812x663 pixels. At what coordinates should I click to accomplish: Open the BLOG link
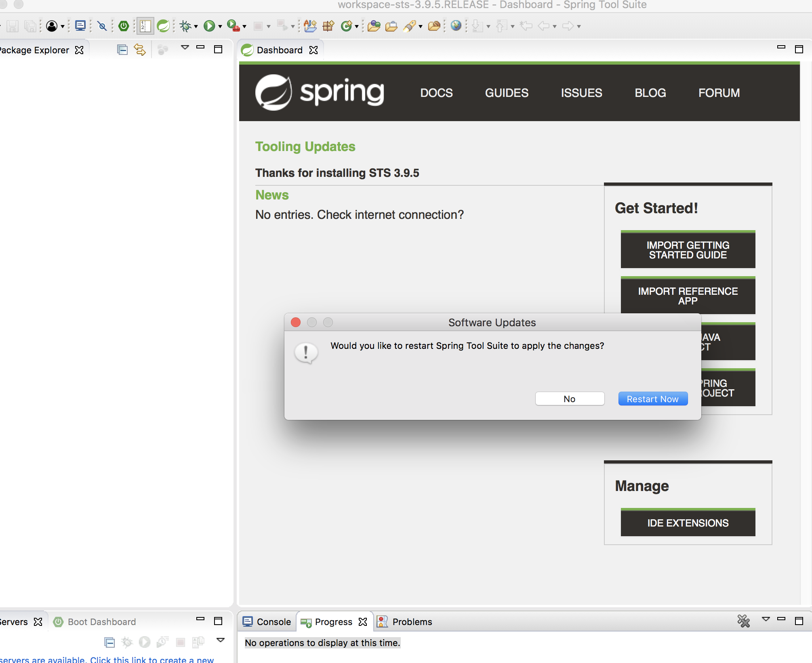pos(650,93)
